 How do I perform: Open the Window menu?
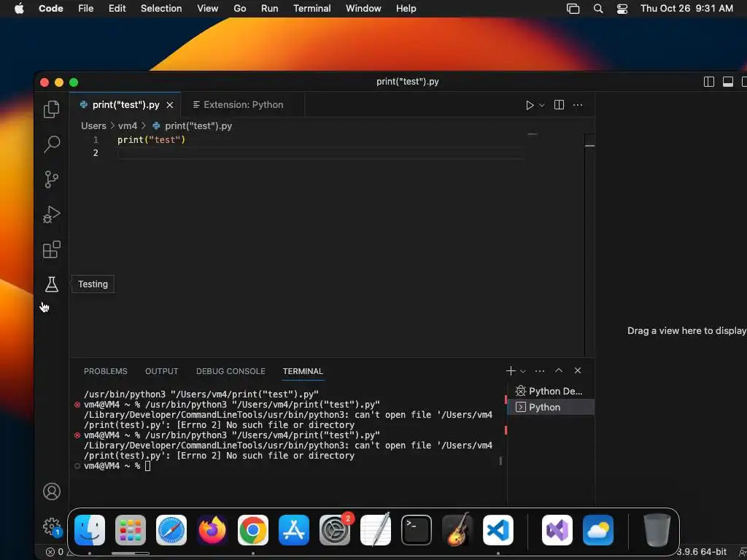point(363,9)
